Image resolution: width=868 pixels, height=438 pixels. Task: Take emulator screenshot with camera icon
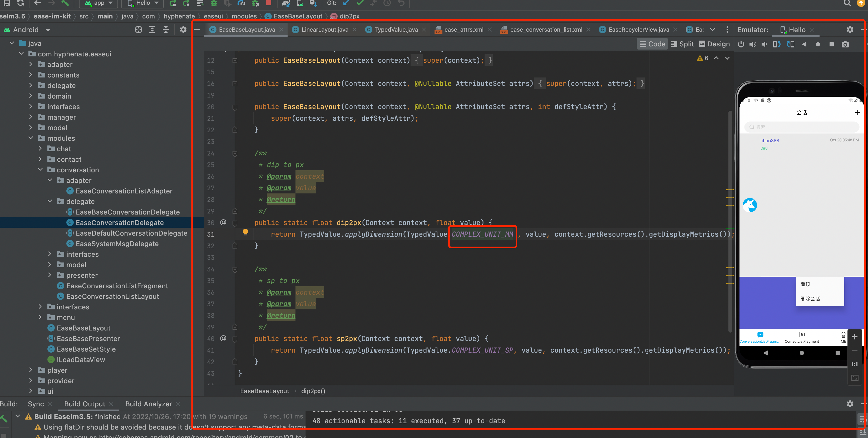tap(845, 44)
